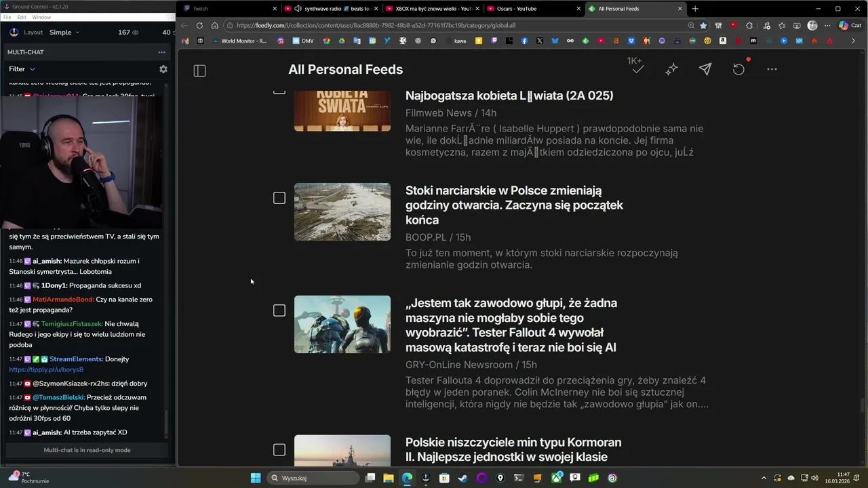Open the OMV bookmark

303,41
